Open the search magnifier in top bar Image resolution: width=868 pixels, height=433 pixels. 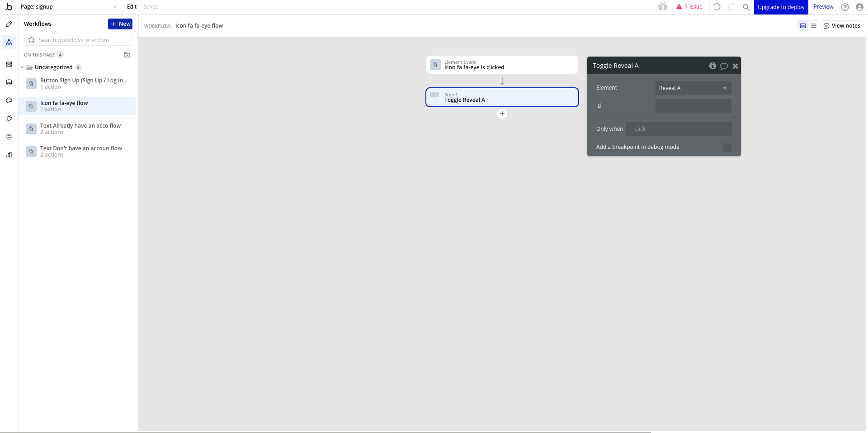click(x=746, y=7)
